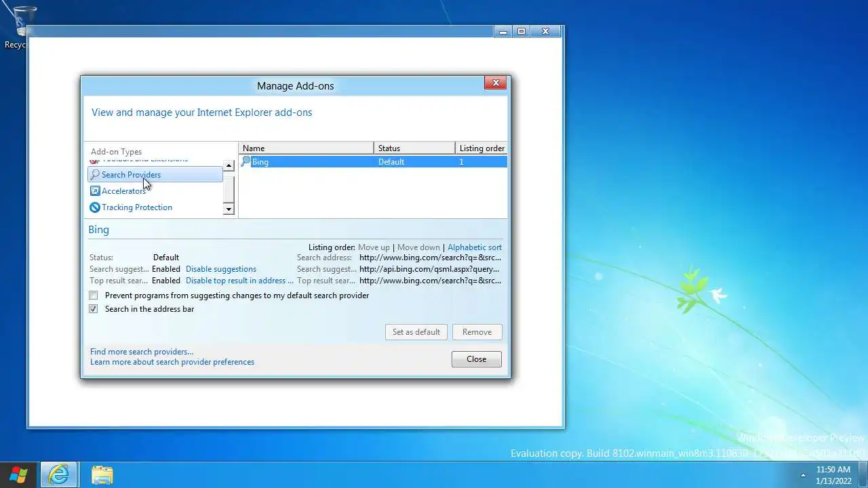Viewport: 868px width, 488px height.
Task: Click the Move up listing order link
Action: click(374, 247)
